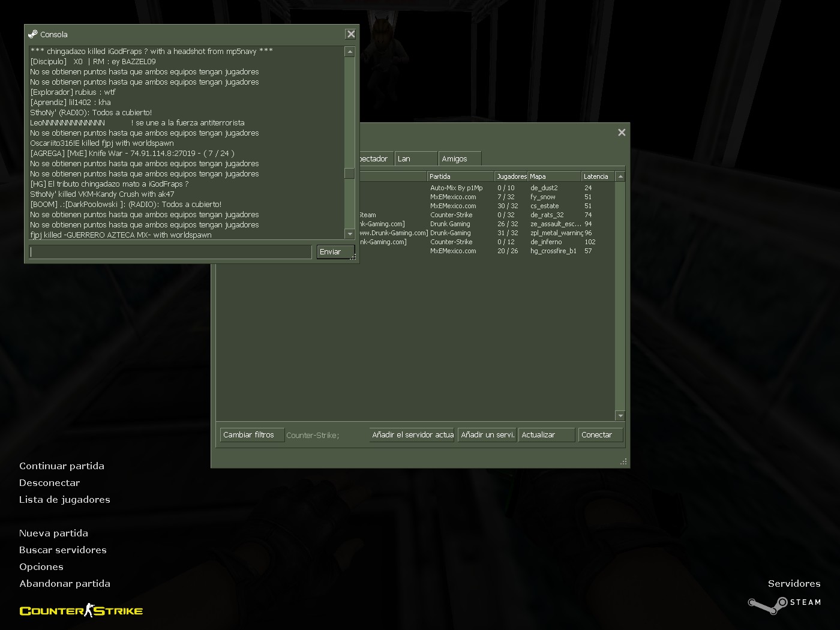
Task: Click the Conectar button
Action: point(601,435)
